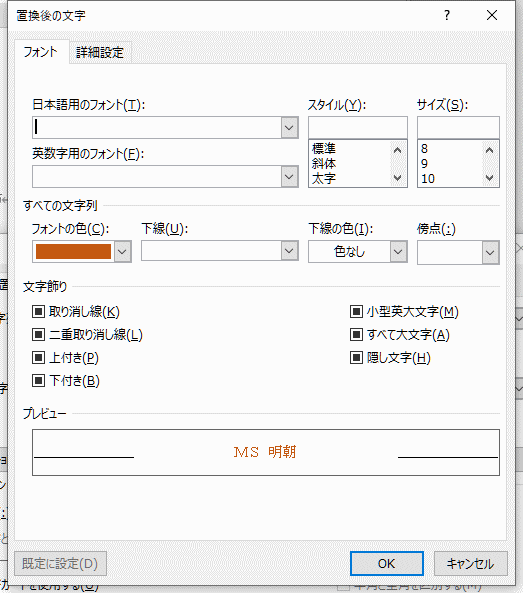Screen dimensions: 523x593
Task: Click the style list up arrow
Action: [x=397, y=151]
